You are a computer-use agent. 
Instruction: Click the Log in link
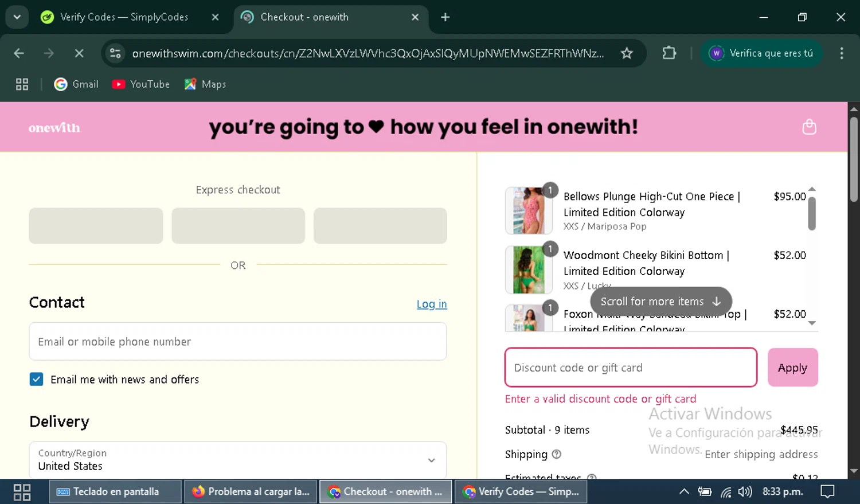click(x=432, y=304)
